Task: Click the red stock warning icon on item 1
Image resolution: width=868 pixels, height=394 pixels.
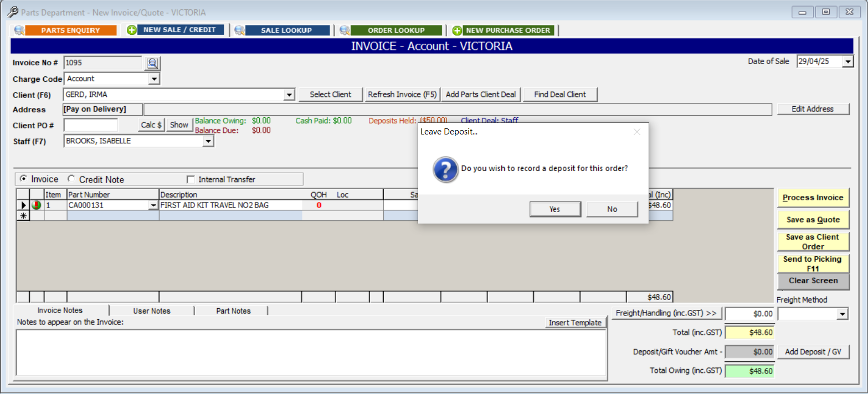Action: (37, 205)
